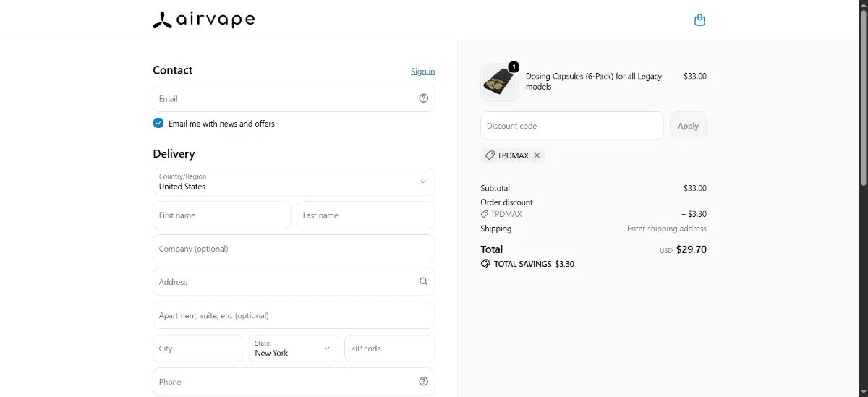Focus the Apartment, suite field

point(294,315)
